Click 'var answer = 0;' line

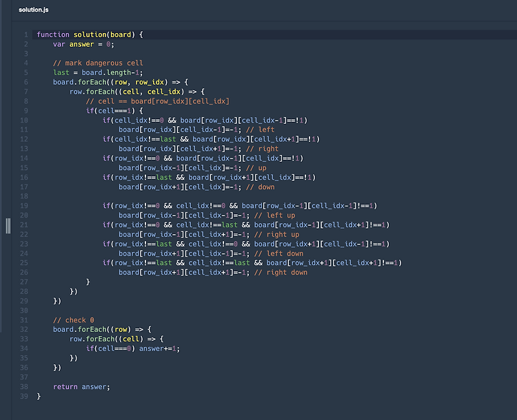(83, 44)
